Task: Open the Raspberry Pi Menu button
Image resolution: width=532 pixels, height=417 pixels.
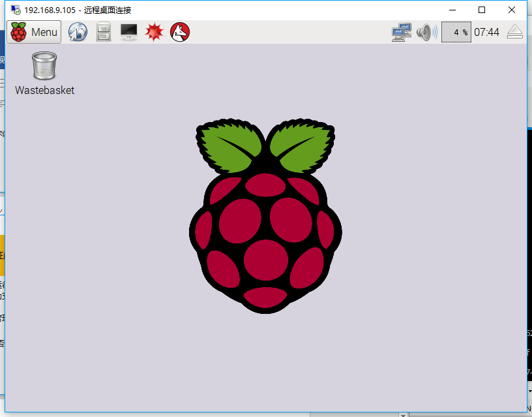Action: coord(34,32)
